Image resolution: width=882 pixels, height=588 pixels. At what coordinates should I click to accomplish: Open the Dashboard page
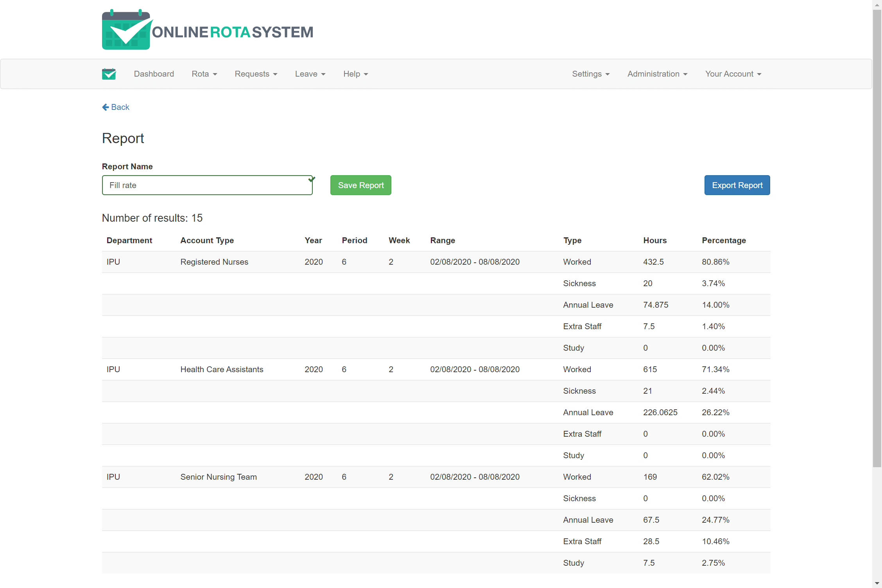coord(154,74)
